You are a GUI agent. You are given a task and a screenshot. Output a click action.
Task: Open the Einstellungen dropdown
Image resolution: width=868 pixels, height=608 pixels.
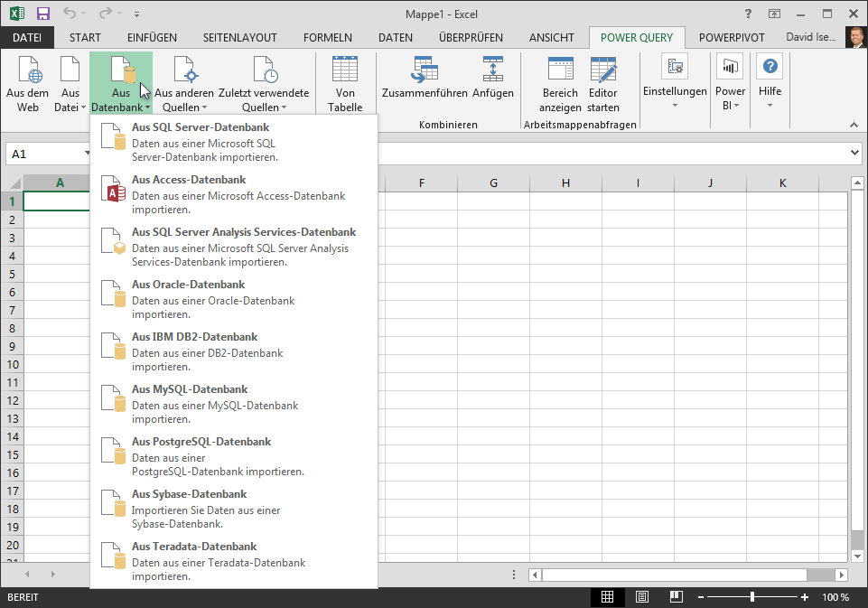(675, 81)
